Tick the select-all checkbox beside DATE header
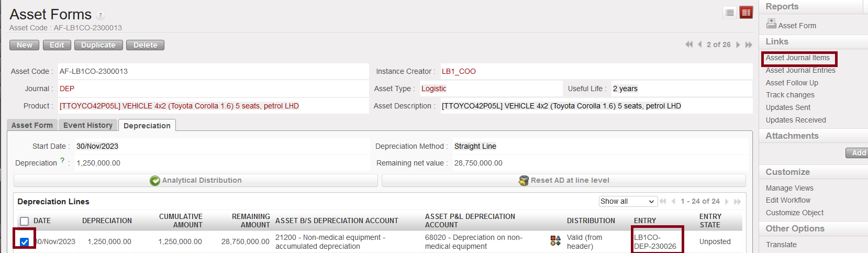The image size is (868, 253). click(x=24, y=221)
